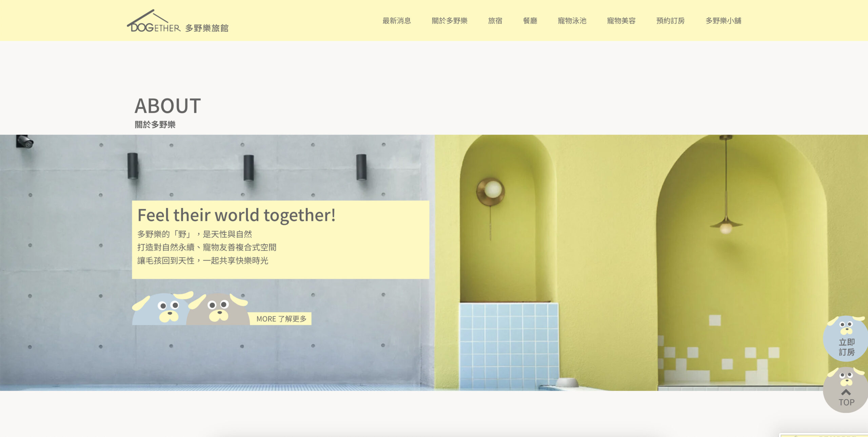The image size is (868, 437).
Task: Click the TOP back-to-top dog button
Action: click(x=846, y=390)
